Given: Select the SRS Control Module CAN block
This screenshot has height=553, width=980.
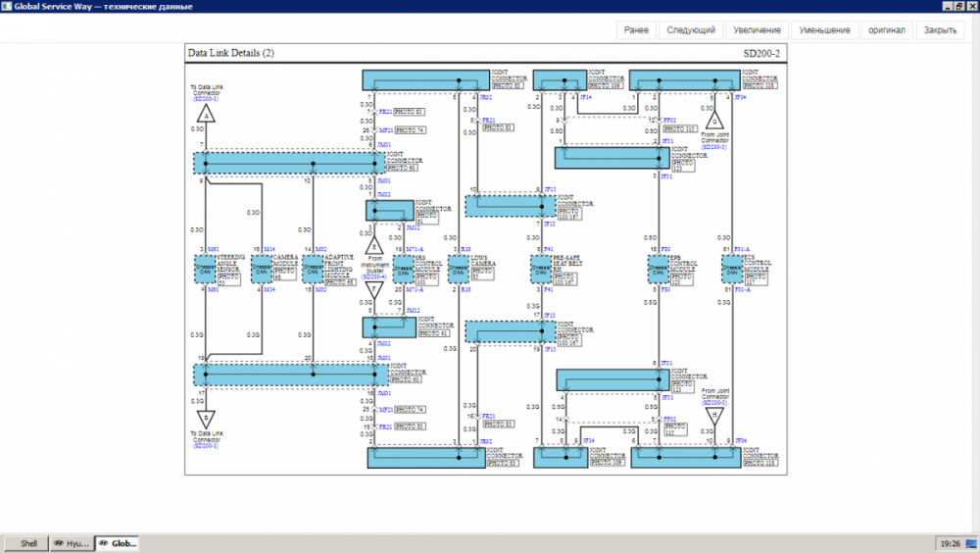Looking at the screenshot, I should 402,271.
